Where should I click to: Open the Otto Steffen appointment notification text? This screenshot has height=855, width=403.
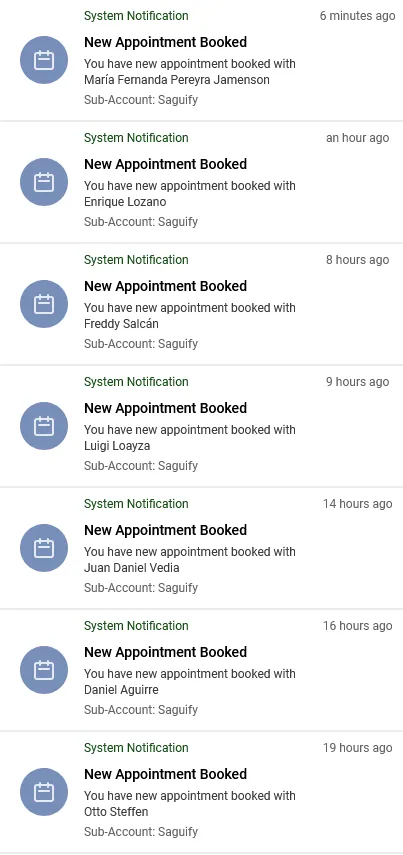pos(190,804)
